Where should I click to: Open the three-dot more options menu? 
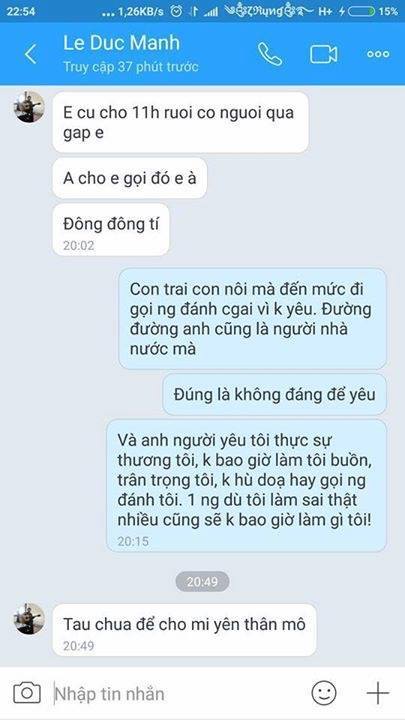coord(378,54)
